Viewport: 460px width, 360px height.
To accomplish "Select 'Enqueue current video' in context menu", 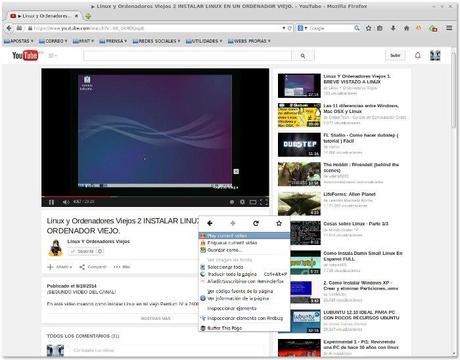I will (244, 243).
